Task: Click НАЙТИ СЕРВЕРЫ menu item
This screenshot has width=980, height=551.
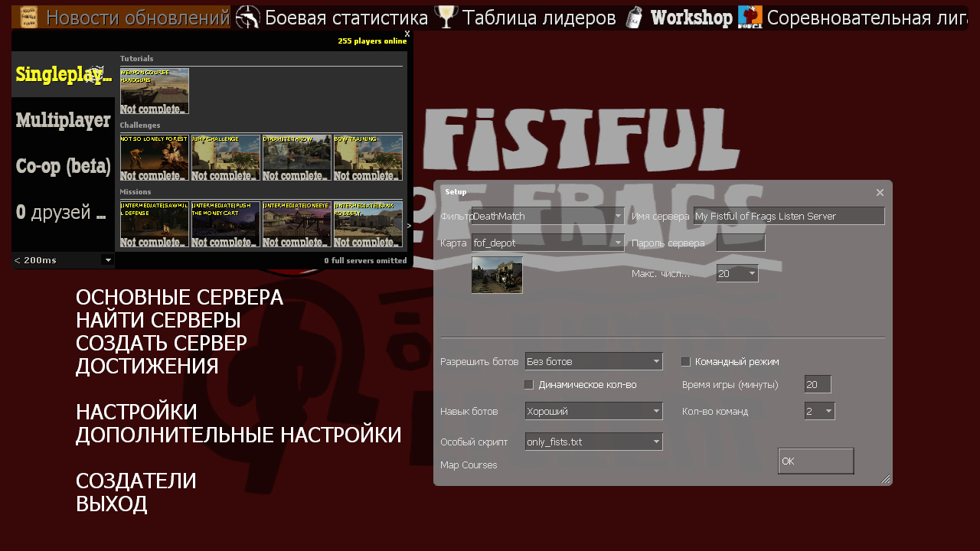Action: coord(158,320)
